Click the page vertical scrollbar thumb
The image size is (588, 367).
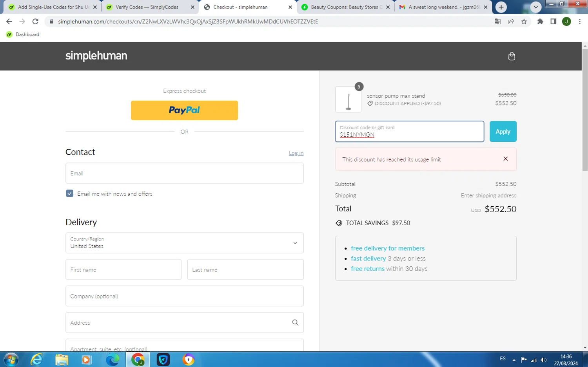585,110
